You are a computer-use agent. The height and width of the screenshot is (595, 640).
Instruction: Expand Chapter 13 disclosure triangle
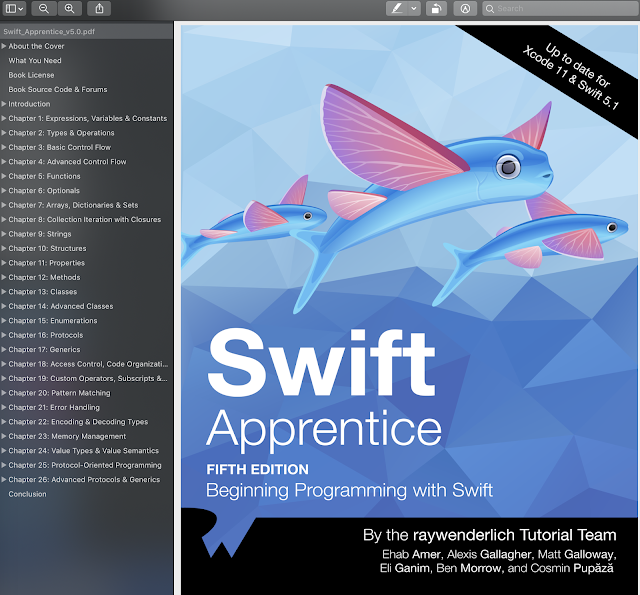4,292
